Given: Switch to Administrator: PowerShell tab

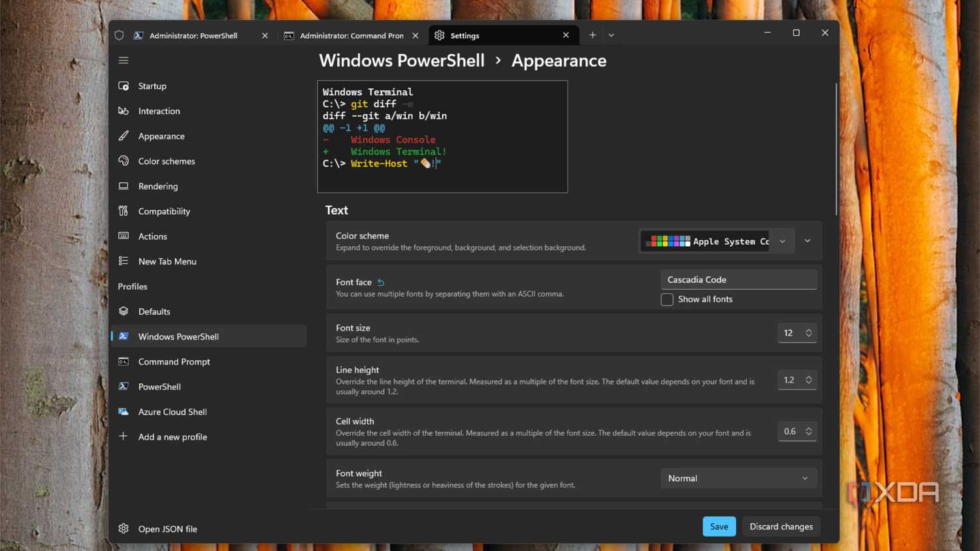Looking at the screenshot, I should (x=193, y=36).
